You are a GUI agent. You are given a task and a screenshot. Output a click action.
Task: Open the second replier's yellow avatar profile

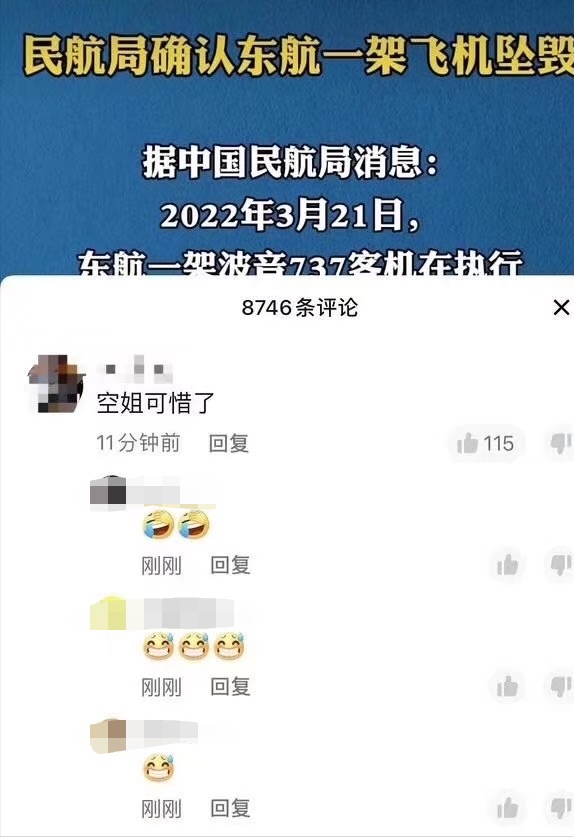point(108,613)
